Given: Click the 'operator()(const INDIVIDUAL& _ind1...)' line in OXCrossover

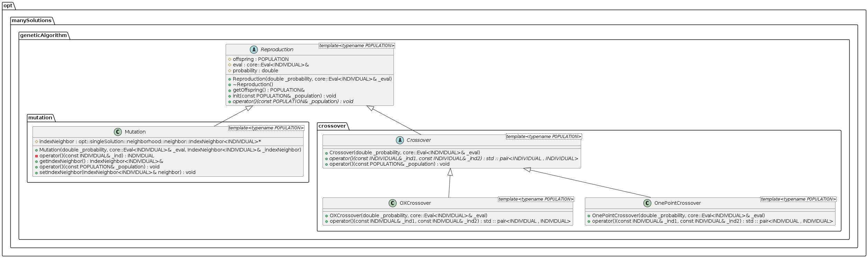Looking at the screenshot, I should click(x=450, y=221).
